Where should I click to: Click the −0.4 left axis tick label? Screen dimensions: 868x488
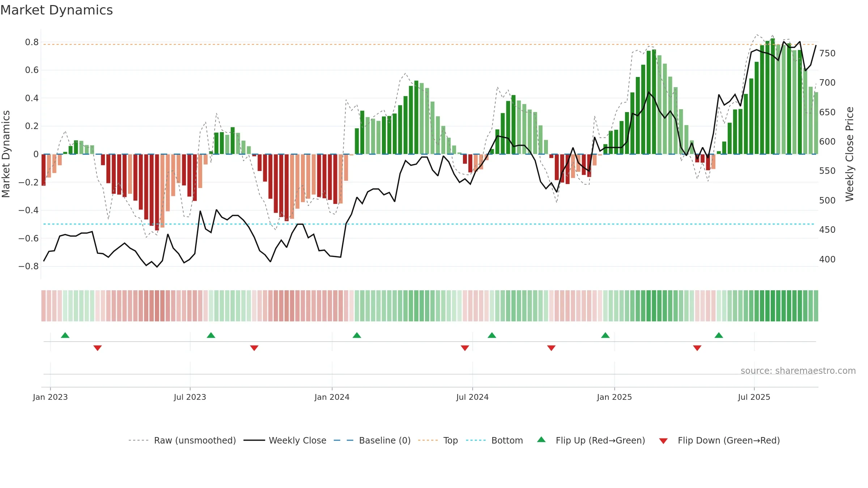coord(28,210)
